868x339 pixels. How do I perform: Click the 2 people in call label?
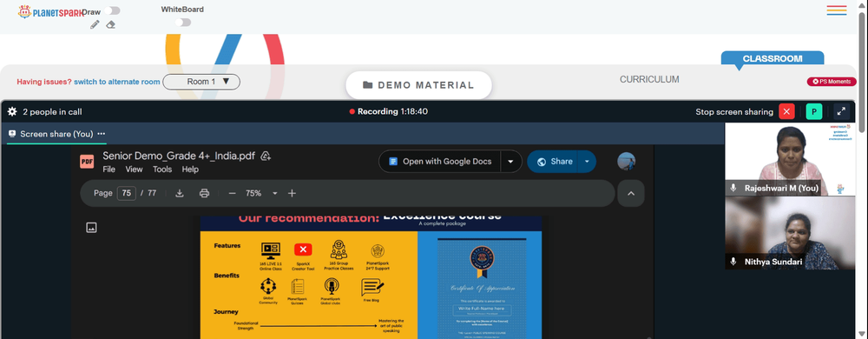(52, 112)
